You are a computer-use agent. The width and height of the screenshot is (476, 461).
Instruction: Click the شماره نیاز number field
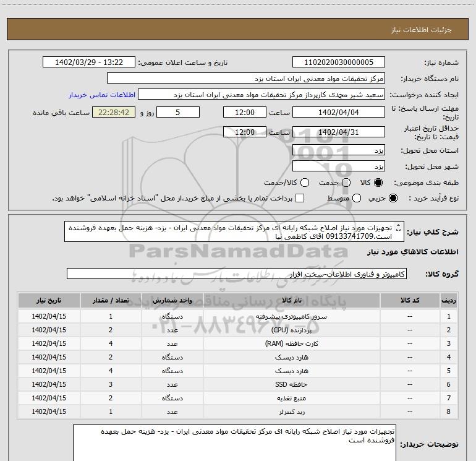tap(338, 62)
